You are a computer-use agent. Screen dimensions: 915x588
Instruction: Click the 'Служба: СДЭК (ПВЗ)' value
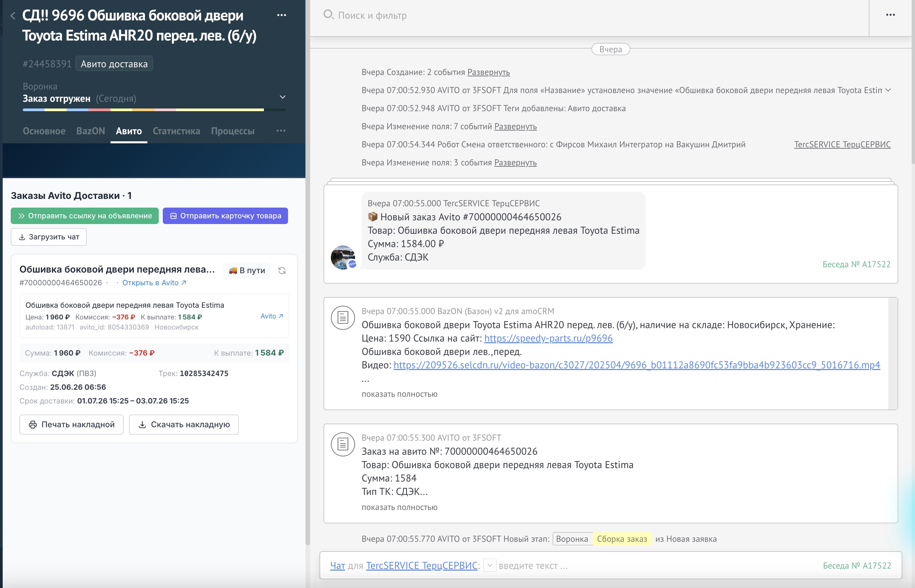pos(58,373)
